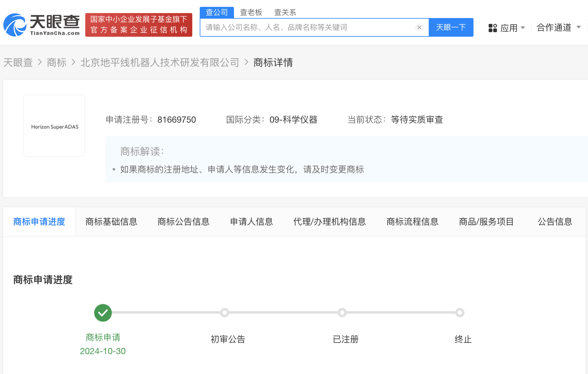Viewport: 588px width, 374px height.
Task: Open the 合作通道 menu label
Action: pyautogui.click(x=554, y=27)
